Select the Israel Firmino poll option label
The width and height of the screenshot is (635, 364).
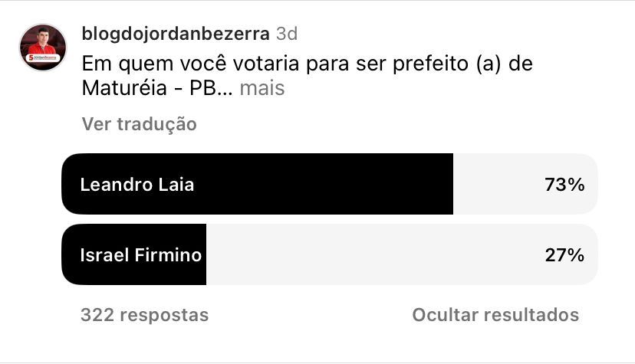tap(140, 254)
